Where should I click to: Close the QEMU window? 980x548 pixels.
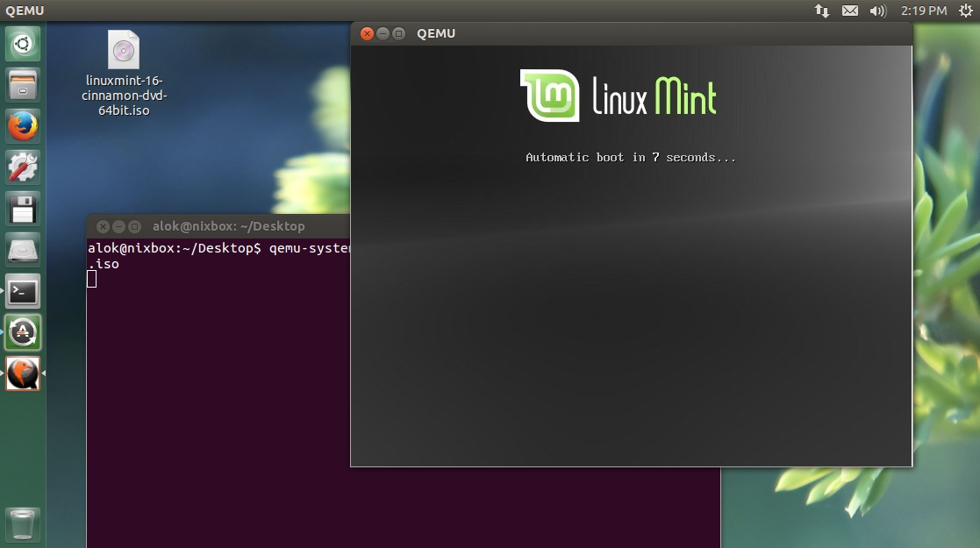(x=367, y=33)
